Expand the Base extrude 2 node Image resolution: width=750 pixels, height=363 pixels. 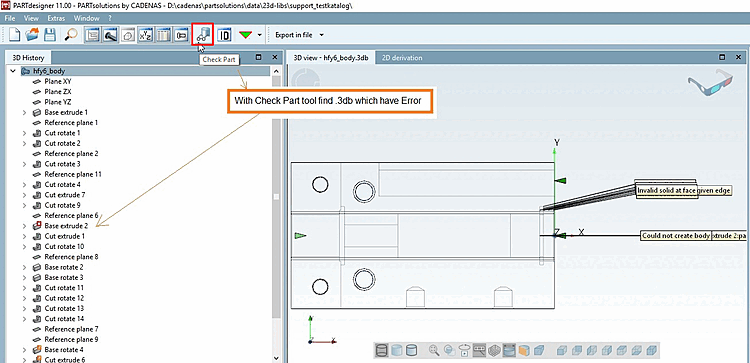tap(24, 226)
